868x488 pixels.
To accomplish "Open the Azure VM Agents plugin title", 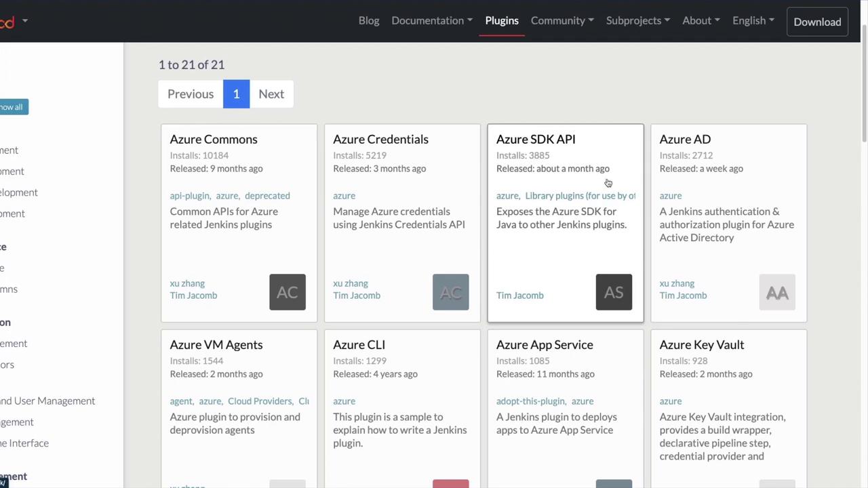I will 216,344.
